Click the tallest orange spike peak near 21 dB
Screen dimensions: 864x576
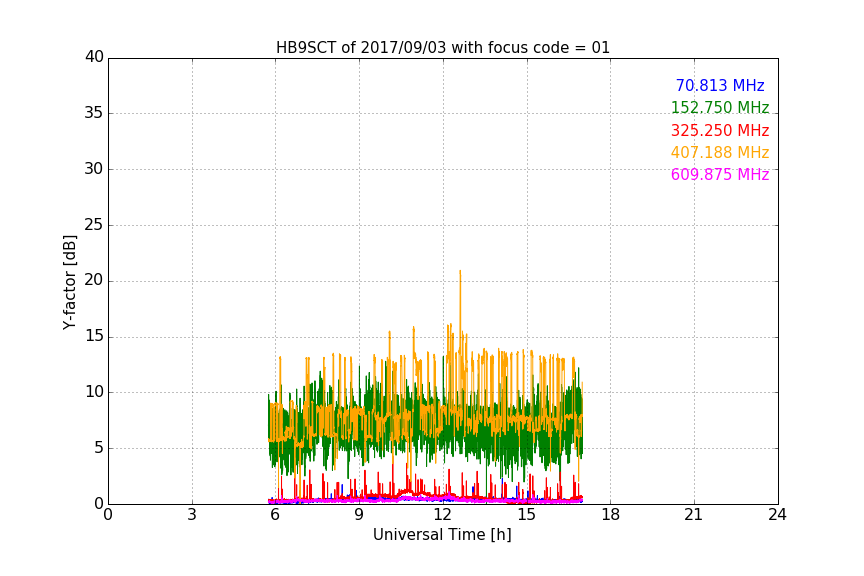(x=460, y=272)
